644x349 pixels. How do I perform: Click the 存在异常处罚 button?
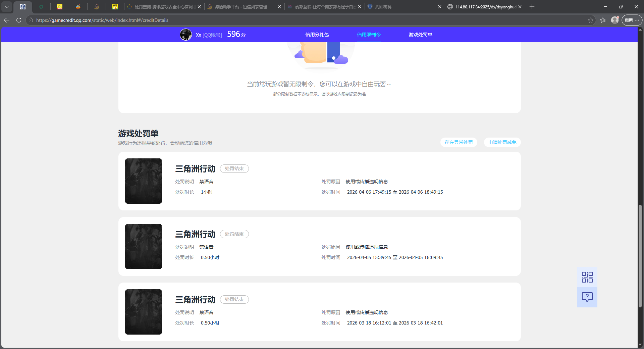[459, 142]
